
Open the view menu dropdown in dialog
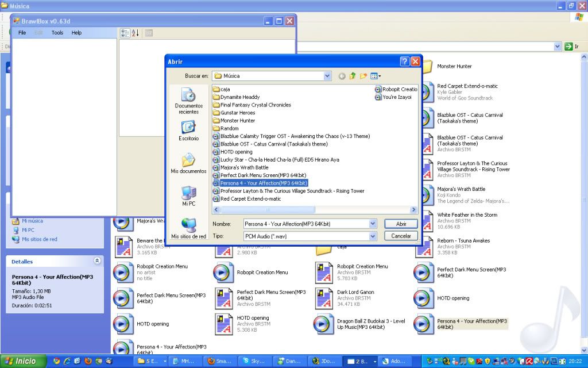coord(376,76)
